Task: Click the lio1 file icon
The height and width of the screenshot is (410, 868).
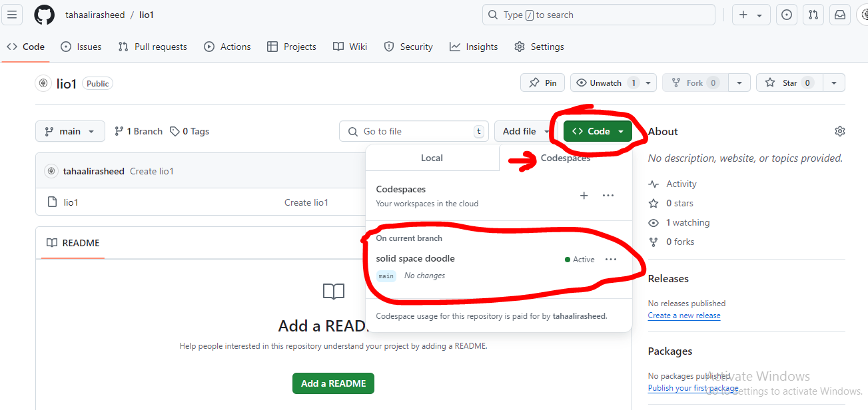Action: pos(52,202)
